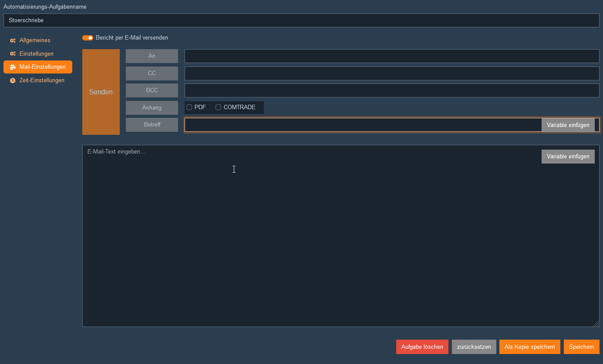603x364 pixels.
Task: Click the gears icon beside Allgemeines
Action: tap(13, 40)
